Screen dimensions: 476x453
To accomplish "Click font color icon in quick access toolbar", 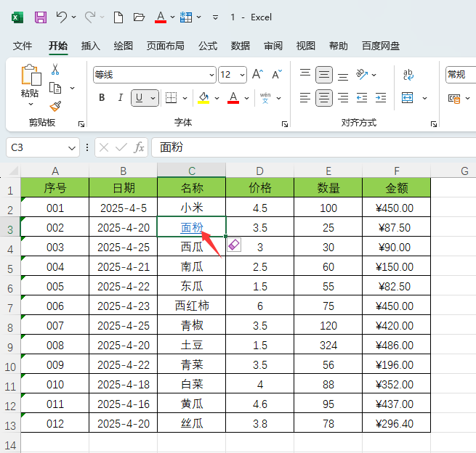I will click(161, 17).
